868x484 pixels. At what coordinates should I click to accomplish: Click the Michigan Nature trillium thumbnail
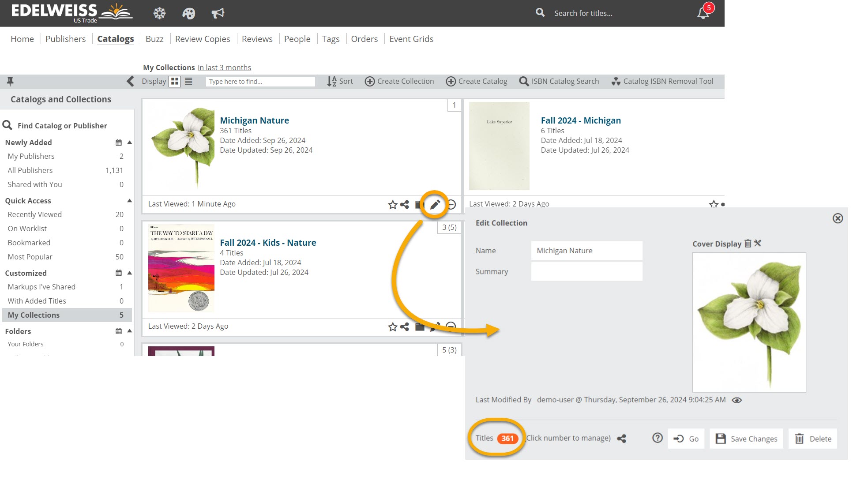pyautogui.click(x=182, y=147)
